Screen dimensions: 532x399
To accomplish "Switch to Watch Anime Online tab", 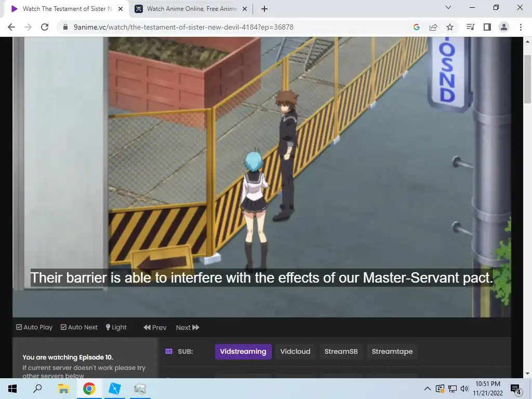I will pyautogui.click(x=191, y=9).
